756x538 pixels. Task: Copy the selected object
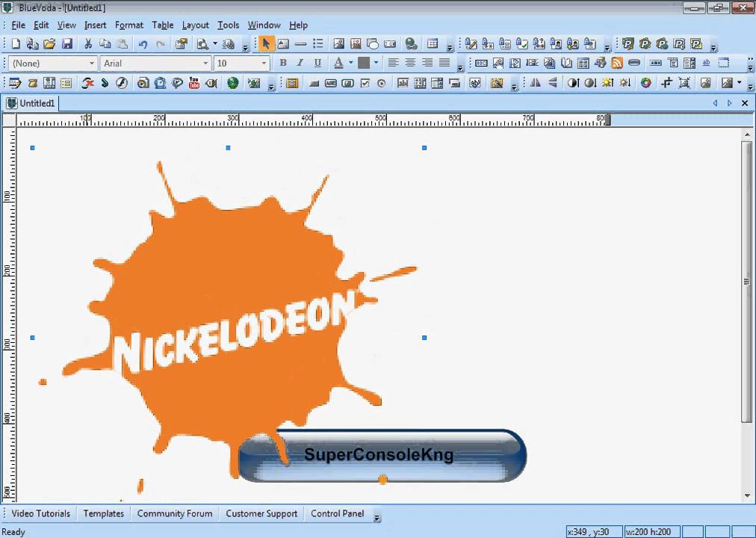point(105,44)
